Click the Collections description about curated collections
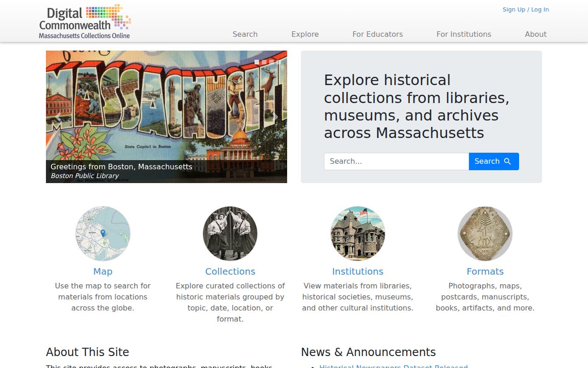Screen dimensions: 588x368 (230, 302)
